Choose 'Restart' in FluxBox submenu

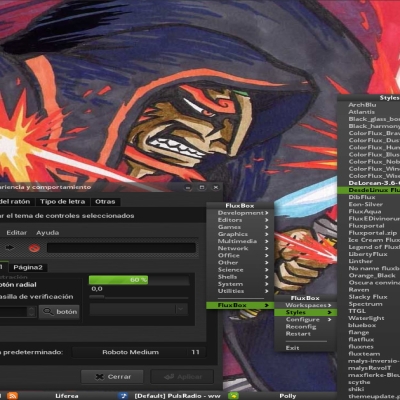pyautogui.click(x=306, y=334)
